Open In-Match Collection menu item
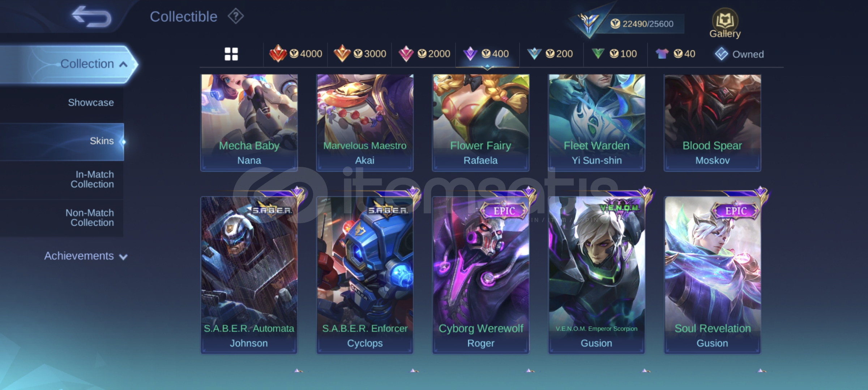 [92, 179]
